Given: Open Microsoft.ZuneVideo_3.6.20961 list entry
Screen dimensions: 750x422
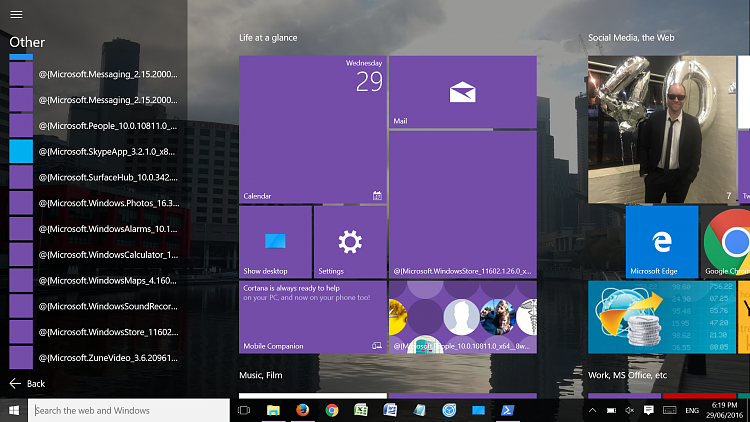Looking at the screenshot, I should (94, 358).
